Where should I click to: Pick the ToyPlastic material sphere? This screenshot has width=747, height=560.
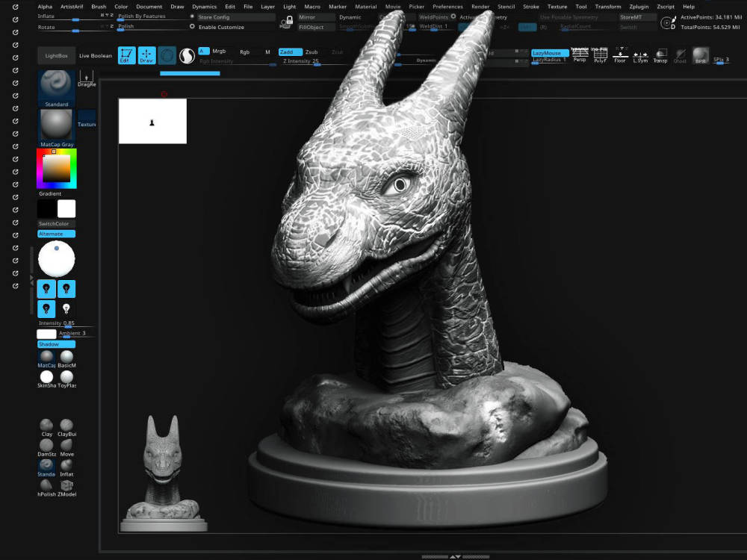tap(66, 379)
